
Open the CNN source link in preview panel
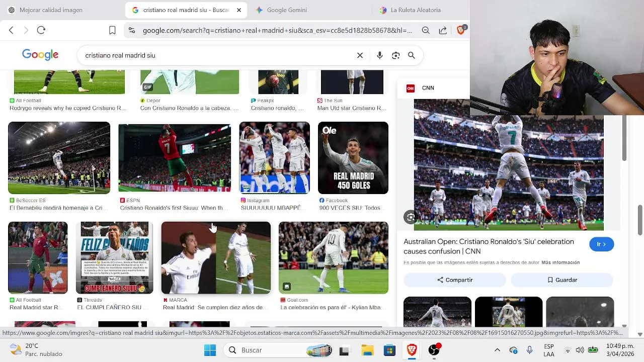pos(421,88)
